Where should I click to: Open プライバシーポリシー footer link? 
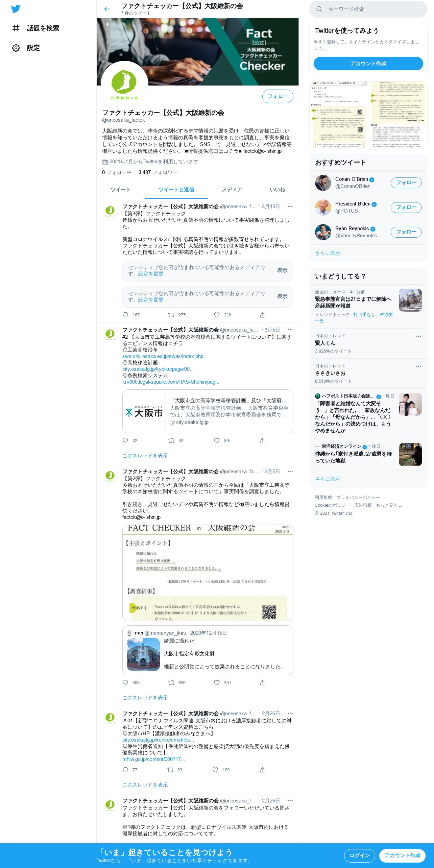358,498
